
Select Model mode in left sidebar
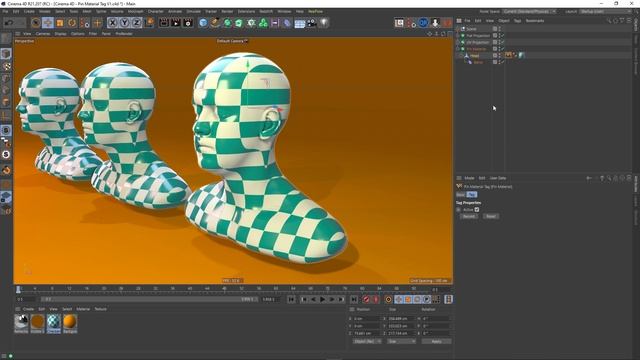point(6,53)
